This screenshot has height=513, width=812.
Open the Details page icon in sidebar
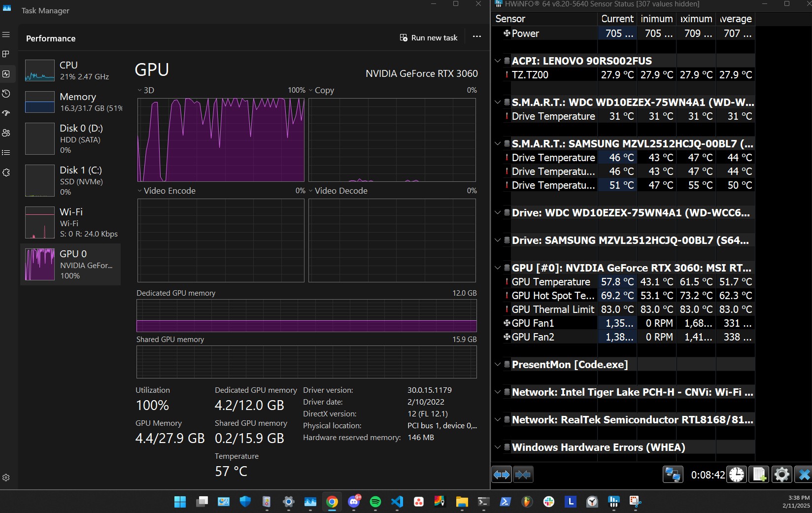[6, 152]
